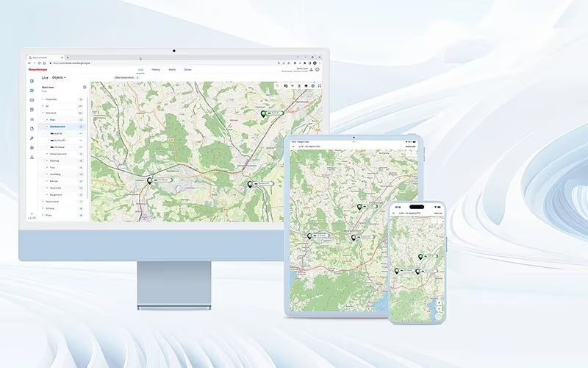Click the hierarchy network icon in left sidebar

[x=32, y=158]
